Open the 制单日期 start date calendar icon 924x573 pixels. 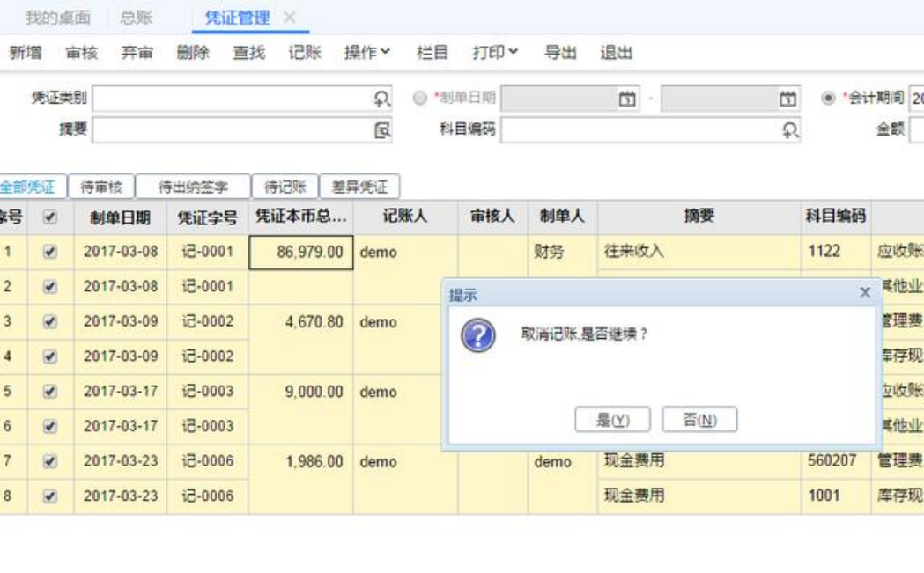[x=627, y=99]
